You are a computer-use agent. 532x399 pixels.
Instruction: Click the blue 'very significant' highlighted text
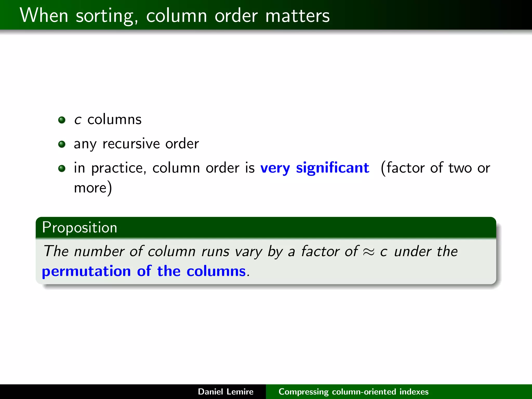[x=315, y=168]
